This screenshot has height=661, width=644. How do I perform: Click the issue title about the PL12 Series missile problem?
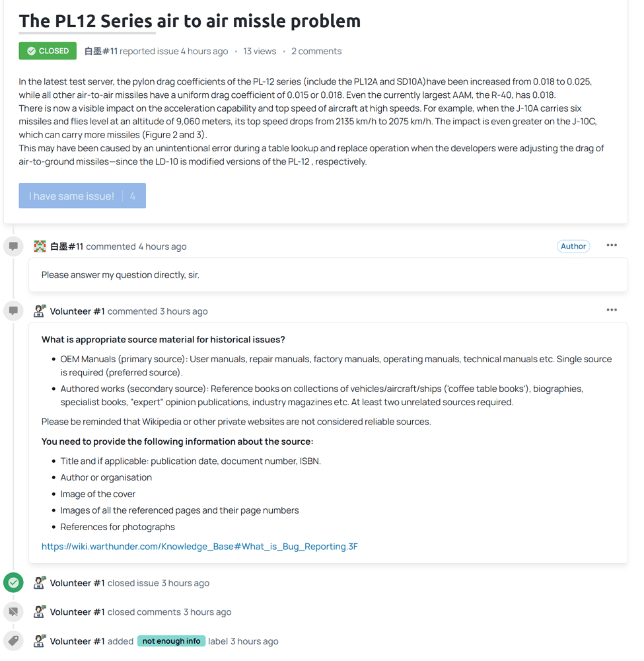(190, 21)
